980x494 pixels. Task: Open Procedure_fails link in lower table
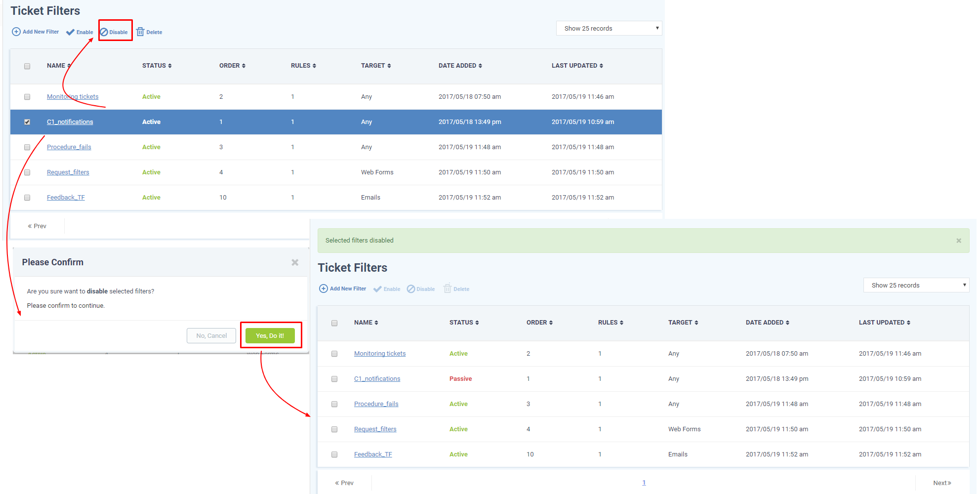(x=376, y=404)
